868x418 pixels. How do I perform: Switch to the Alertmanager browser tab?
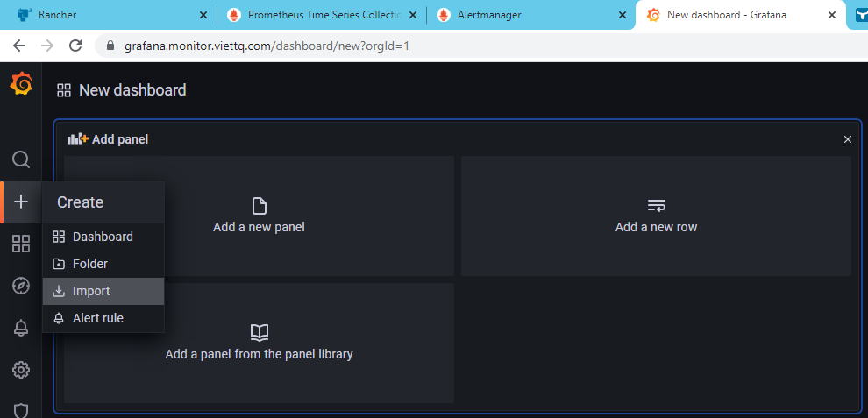530,15
